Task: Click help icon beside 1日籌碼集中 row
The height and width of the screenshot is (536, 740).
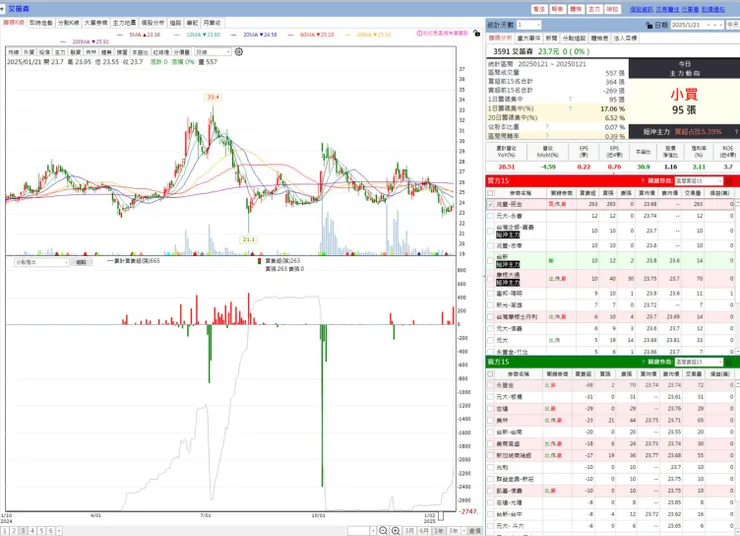Action: tap(570, 100)
